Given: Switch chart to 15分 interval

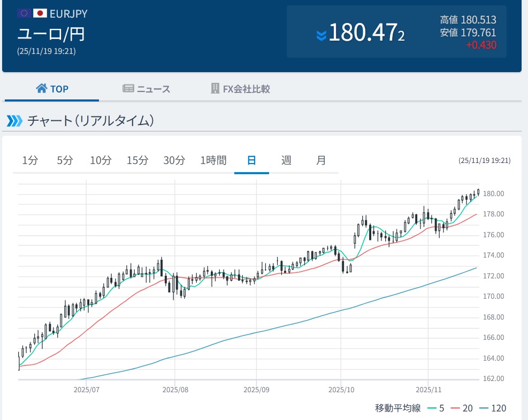Looking at the screenshot, I should click(x=137, y=160).
